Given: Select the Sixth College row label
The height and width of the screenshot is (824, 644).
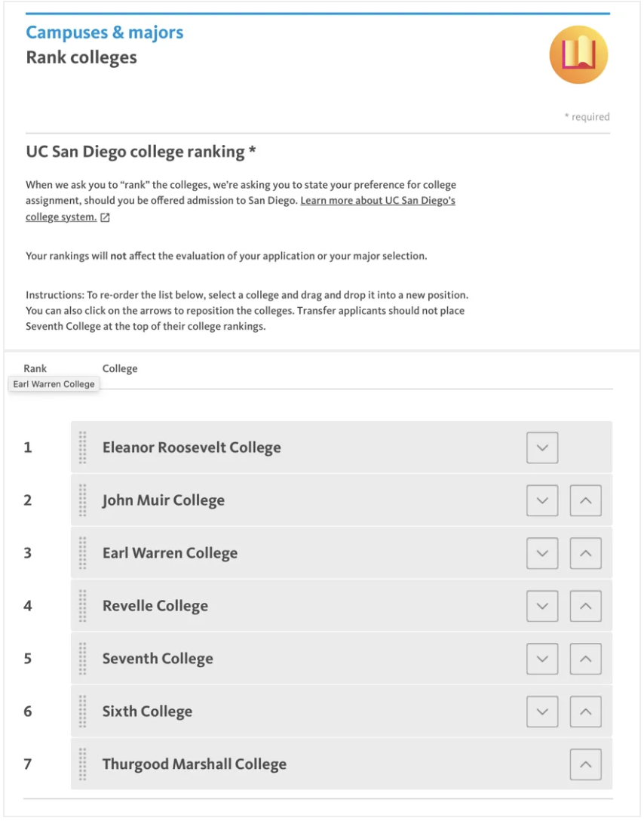Looking at the screenshot, I should point(147,712).
